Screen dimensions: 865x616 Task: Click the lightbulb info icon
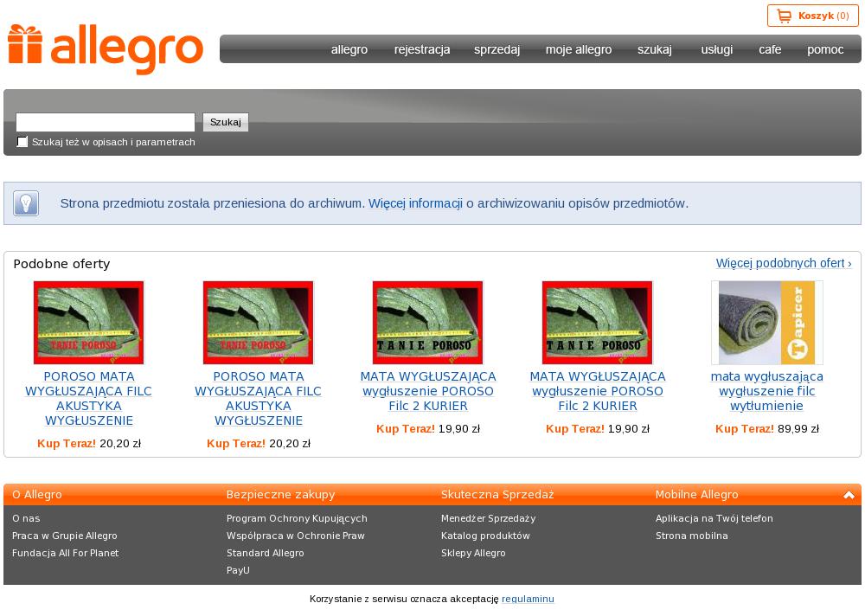(26, 203)
